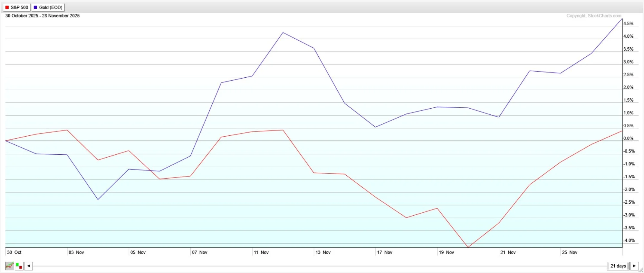Click the resize grip in the chart corner
The height and width of the screenshot is (273, 644).
click(641, 270)
